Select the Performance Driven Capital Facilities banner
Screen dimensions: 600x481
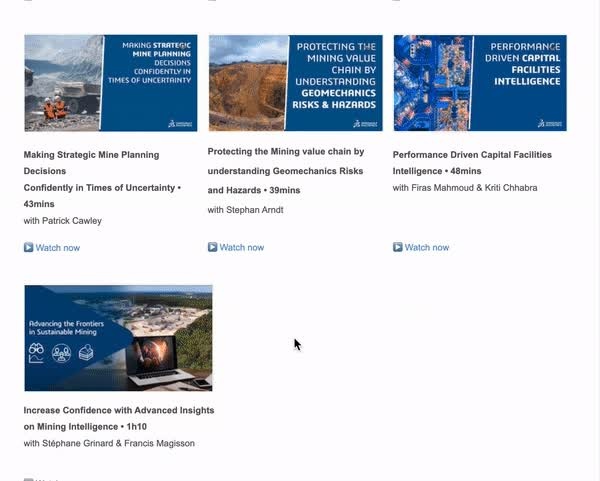pyautogui.click(x=480, y=83)
